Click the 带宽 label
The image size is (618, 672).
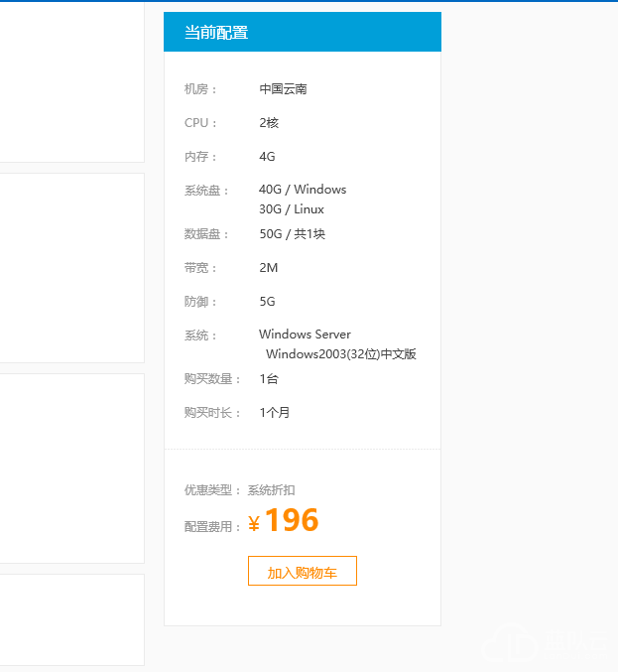click(x=200, y=268)
